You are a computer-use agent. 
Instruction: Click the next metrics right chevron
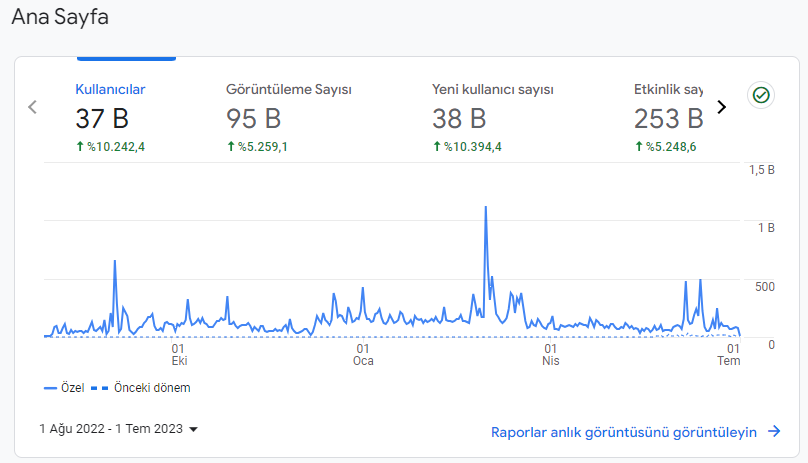point(721,107)
